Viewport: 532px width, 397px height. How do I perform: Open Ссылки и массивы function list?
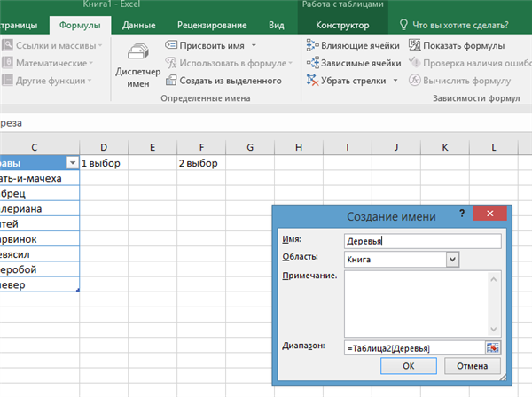click(52, 45)
